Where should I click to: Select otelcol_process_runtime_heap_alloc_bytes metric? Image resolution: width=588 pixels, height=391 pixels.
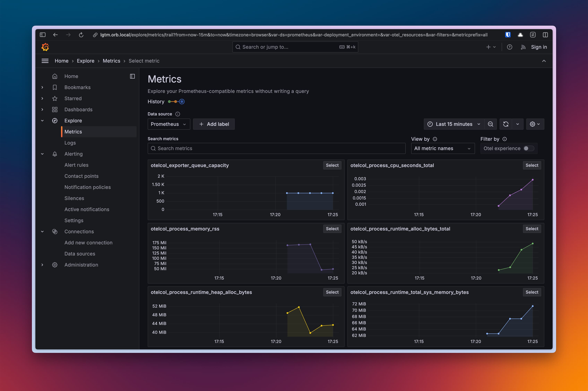(332, 292)
